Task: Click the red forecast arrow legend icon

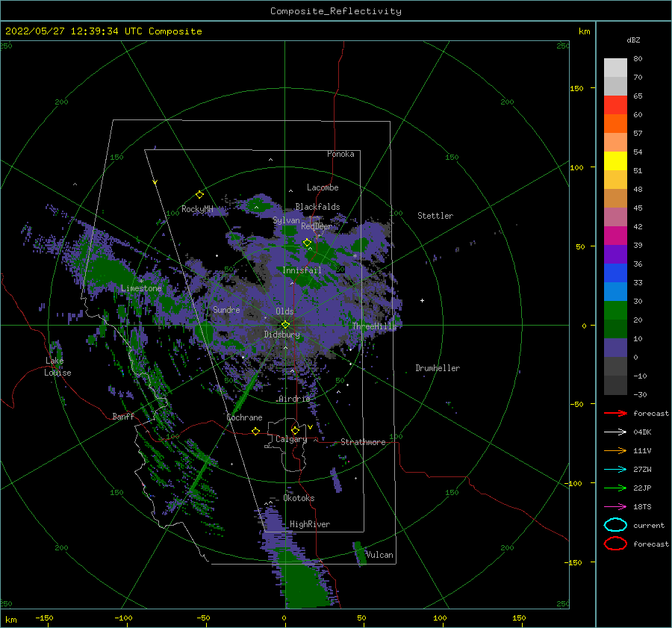Action: coord(615,413)
